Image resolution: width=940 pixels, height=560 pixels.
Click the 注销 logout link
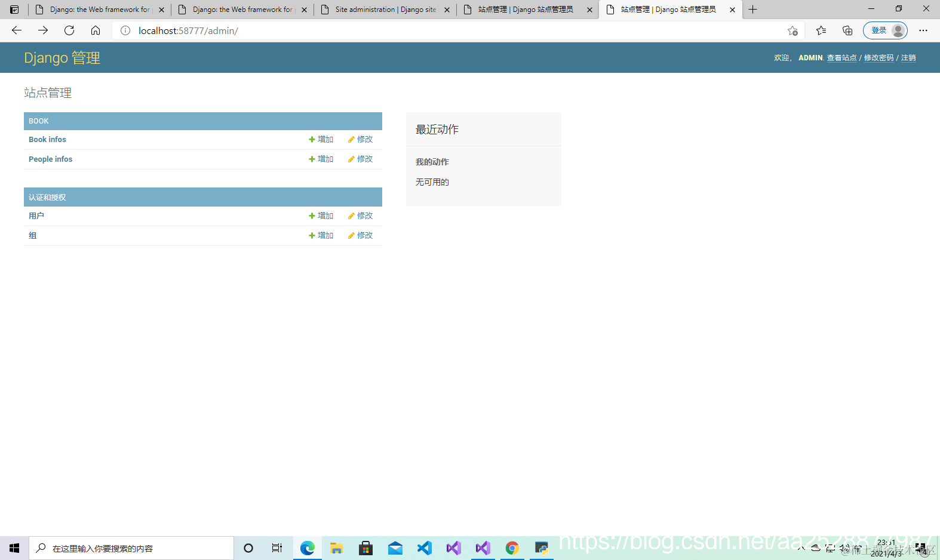click(x=908, y=58)
